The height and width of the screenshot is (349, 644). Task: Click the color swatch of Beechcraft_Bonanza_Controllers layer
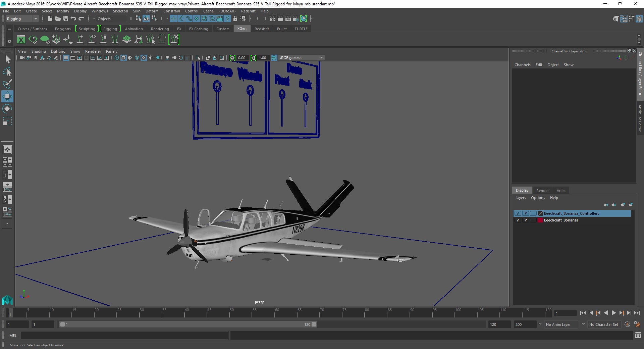click(x=540, y=213)
